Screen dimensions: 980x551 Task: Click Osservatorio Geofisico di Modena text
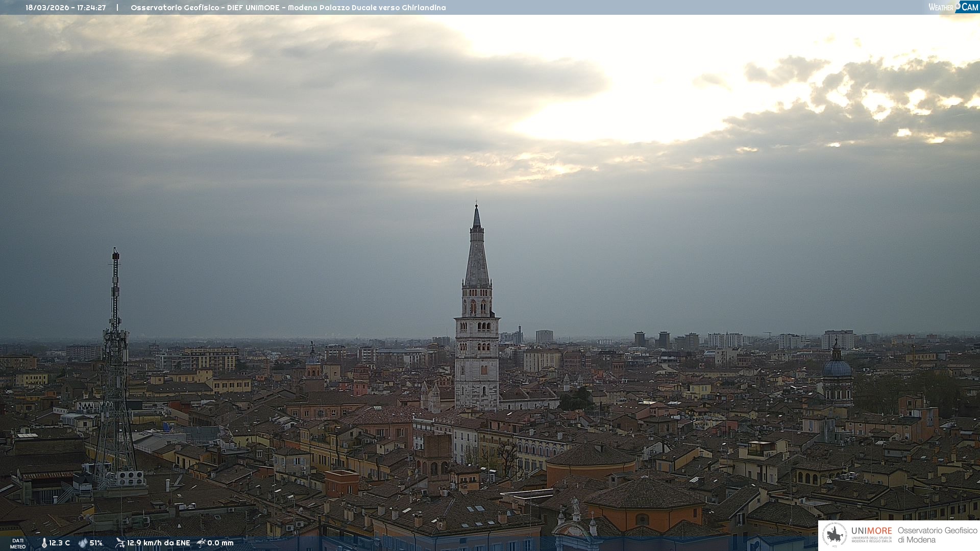point(937,535)
